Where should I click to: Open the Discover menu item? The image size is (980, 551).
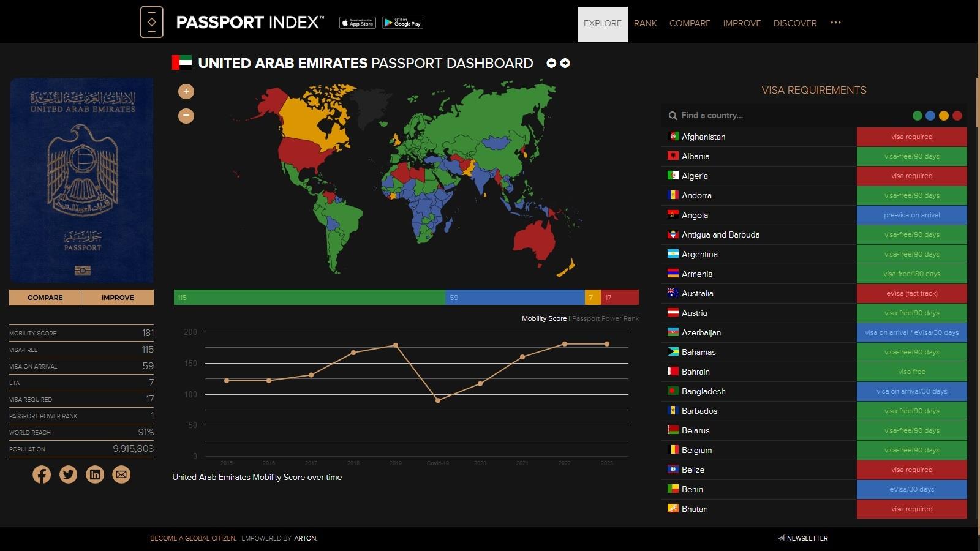pos(795,23)
